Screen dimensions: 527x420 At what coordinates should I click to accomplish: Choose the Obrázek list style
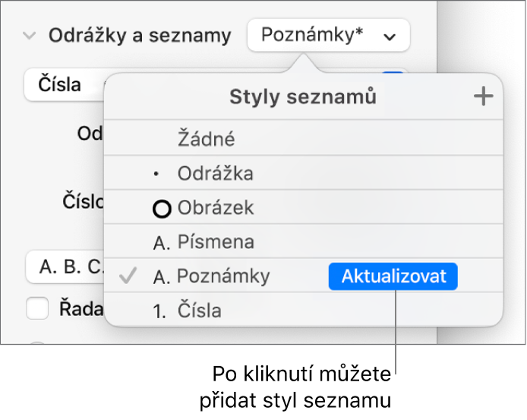point(304,207)
